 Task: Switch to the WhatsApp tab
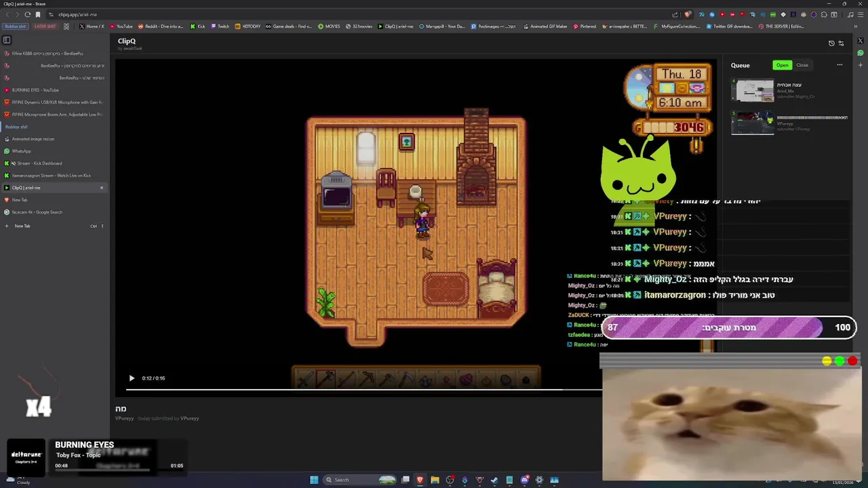point(54,151)
